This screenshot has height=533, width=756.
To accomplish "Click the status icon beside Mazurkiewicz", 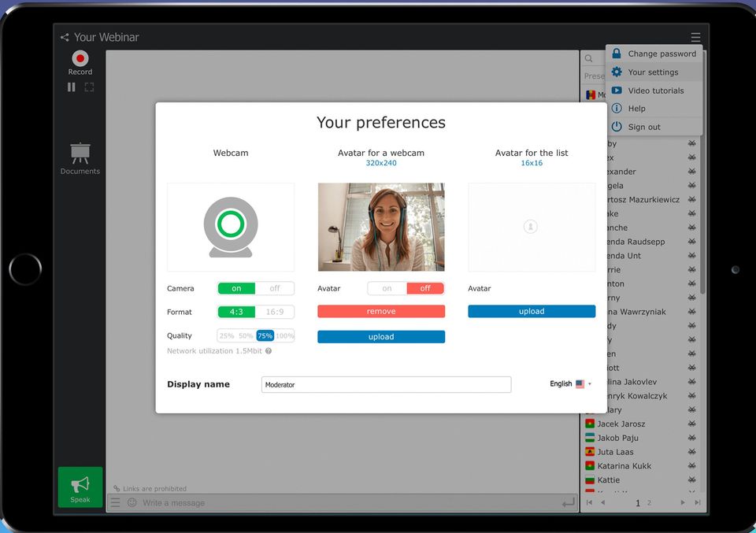I will pos(692,199).
